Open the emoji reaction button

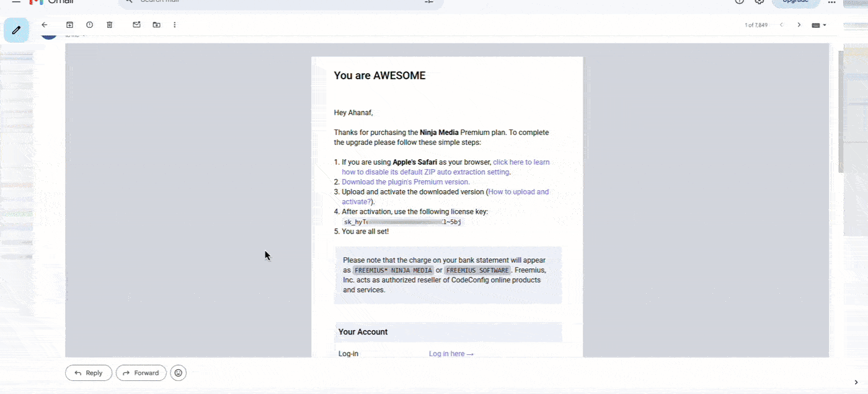179,373
